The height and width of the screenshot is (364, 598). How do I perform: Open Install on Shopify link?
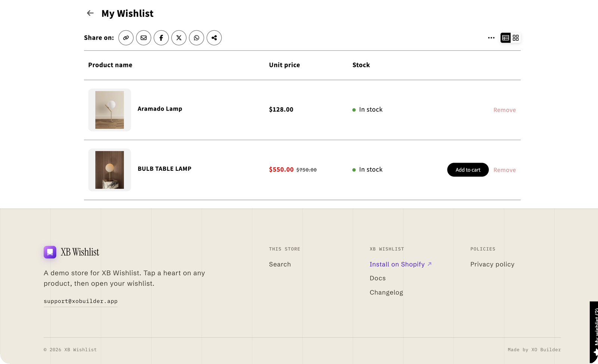coord(401,264)
